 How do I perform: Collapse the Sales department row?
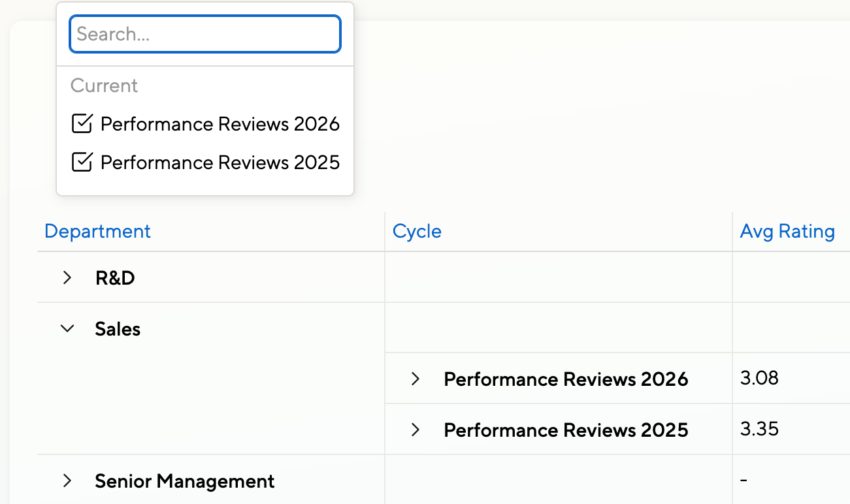(x=67, y=329)
